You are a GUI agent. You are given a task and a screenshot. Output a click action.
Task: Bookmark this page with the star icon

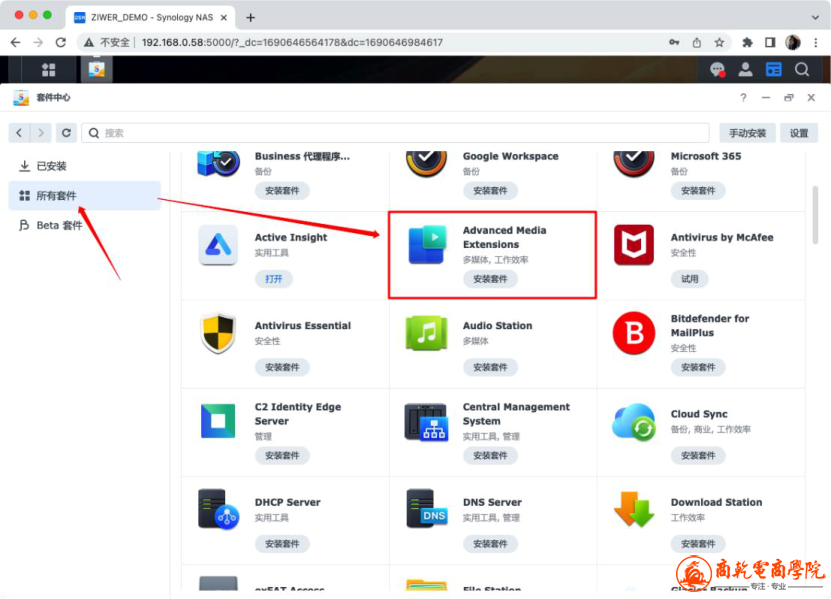[x=719, y=42]
